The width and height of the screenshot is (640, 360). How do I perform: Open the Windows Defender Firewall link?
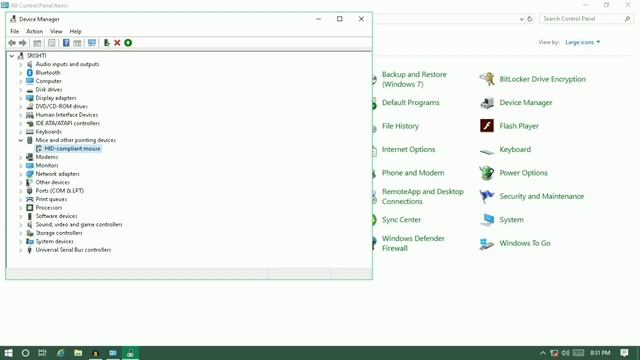pyautogui.click(x=413, y=243)
